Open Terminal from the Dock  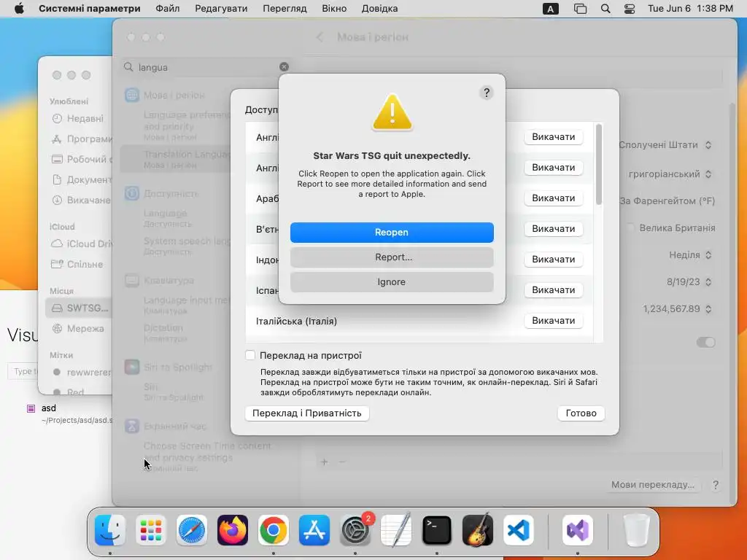437,530
